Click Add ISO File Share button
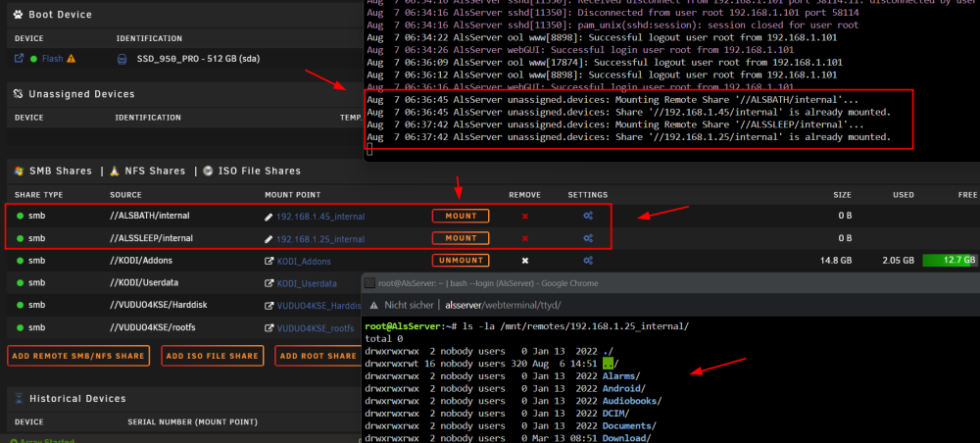The width and height of the screenshot is (980, 443). (x=213, y=356)
